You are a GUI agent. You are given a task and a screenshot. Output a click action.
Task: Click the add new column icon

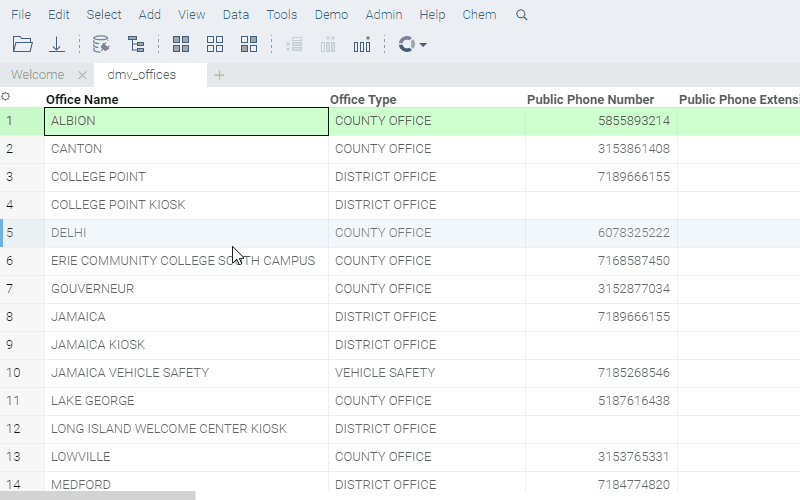[x=362, y=44]
